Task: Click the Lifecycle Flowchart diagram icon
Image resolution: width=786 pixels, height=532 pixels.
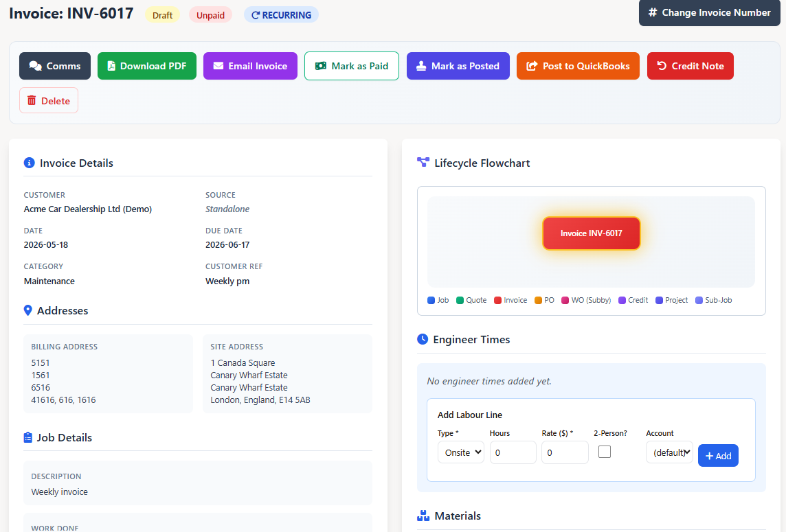Action: [x=423, y=162]
